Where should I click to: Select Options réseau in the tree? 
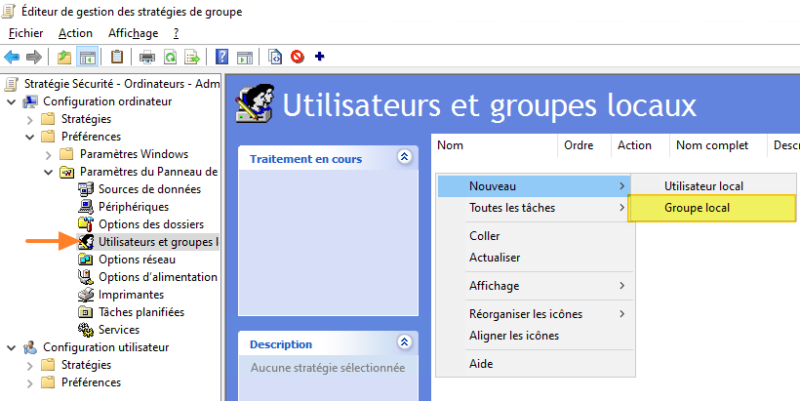coord(136,259)
